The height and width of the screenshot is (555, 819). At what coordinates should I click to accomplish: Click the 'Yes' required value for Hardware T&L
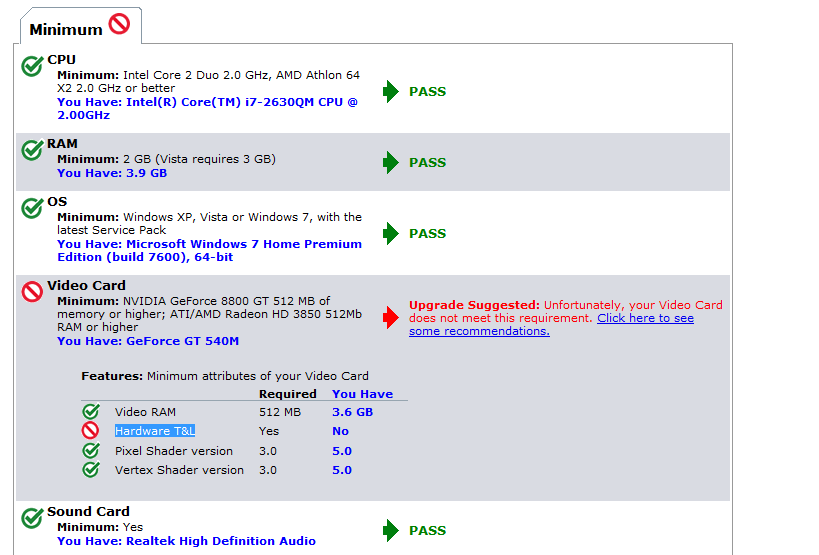tap(269, 431)
